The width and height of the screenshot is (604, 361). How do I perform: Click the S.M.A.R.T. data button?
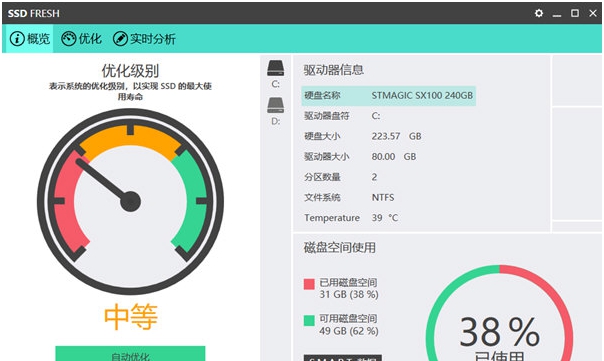click(343, 358)
